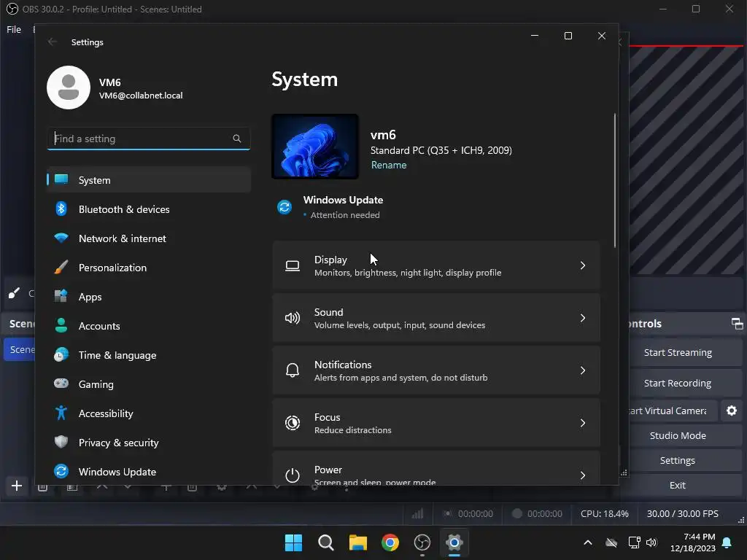
Task: Show hidden system tray icons
Action: (x=588, y=542)
